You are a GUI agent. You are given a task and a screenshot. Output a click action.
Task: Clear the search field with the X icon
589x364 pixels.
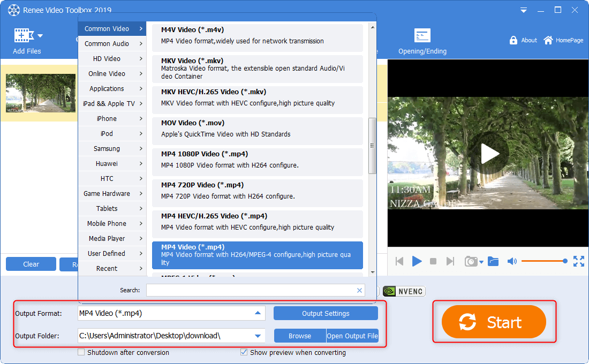(359, 290)
